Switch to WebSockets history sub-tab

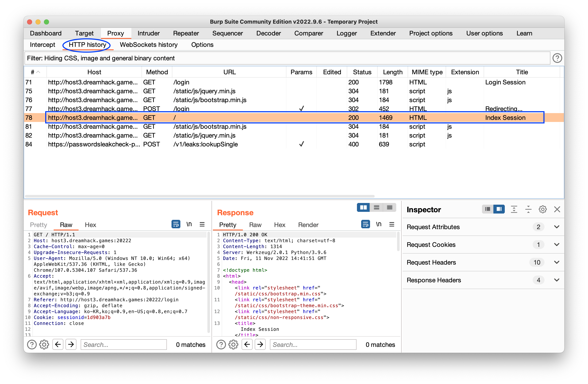click(148, 45)
